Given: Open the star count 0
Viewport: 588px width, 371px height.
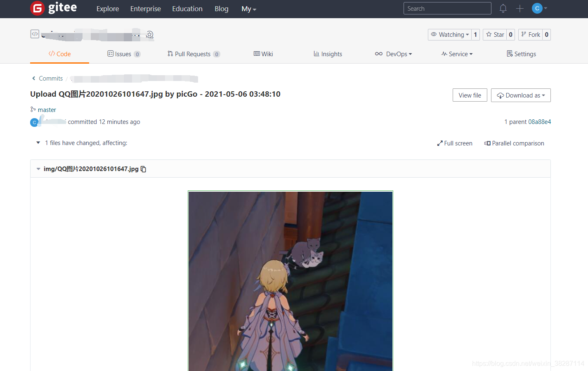Looking at the screenshot, I should point(510,35).
